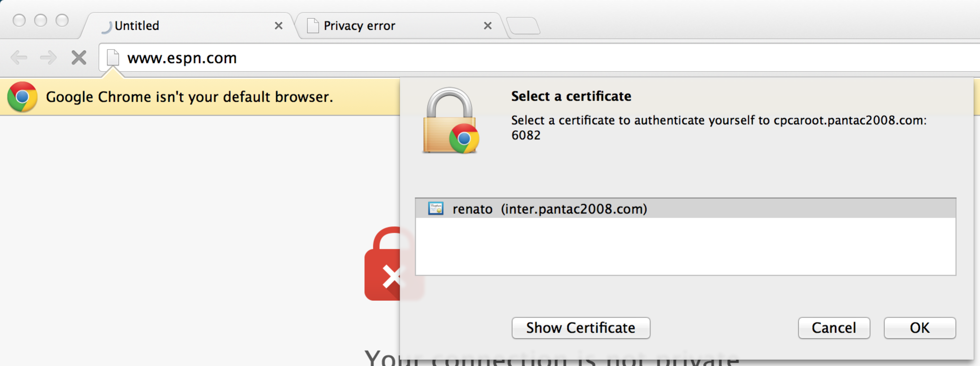Click the certificate icon next to renato
The width and height of the screenshot is (980, 366).
click(436, 209)
